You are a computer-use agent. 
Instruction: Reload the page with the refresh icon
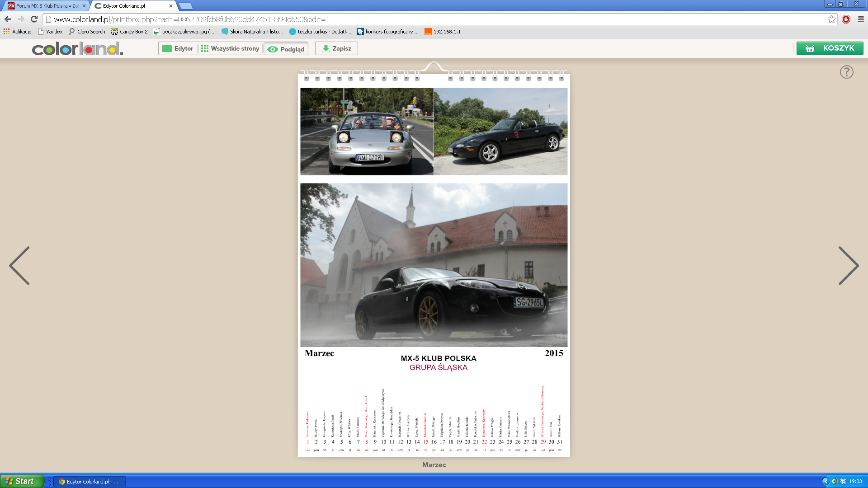click(34, 19)
